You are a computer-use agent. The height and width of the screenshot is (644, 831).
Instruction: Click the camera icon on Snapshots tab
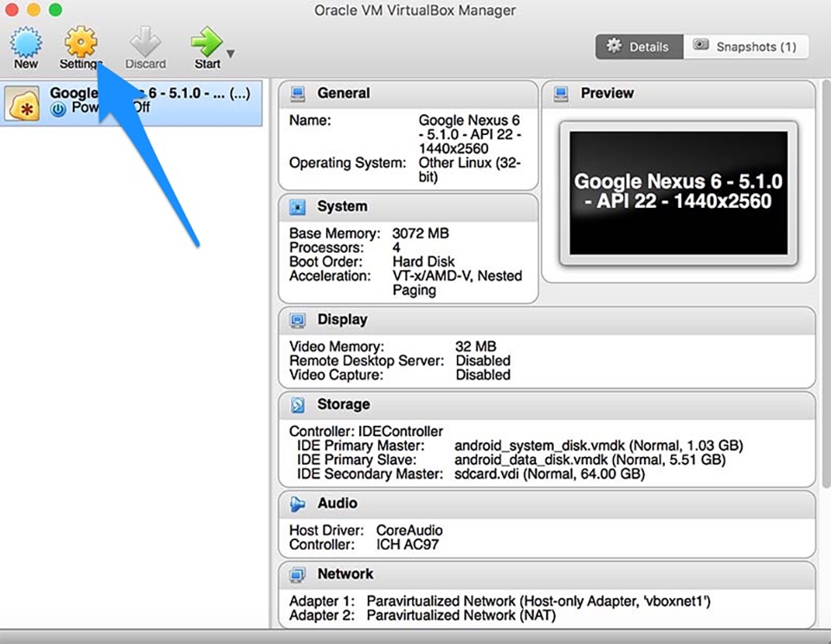[x=700, y=44]
